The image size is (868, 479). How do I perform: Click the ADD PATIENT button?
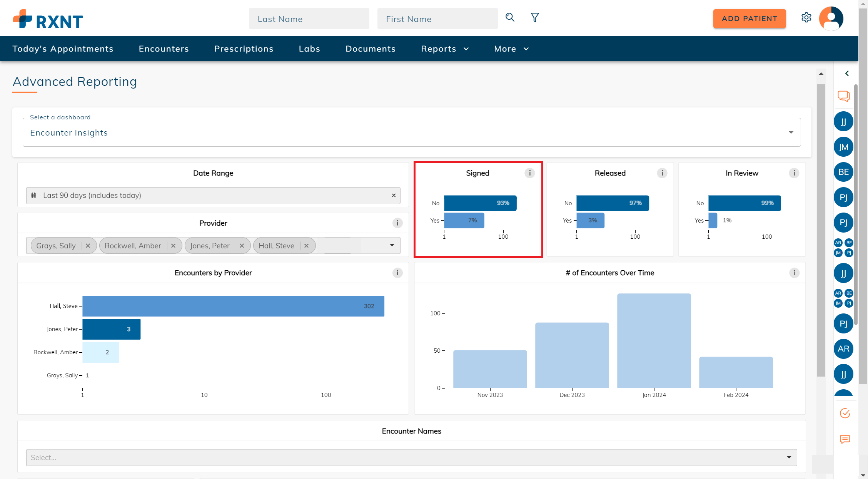[x=749, y=19]
